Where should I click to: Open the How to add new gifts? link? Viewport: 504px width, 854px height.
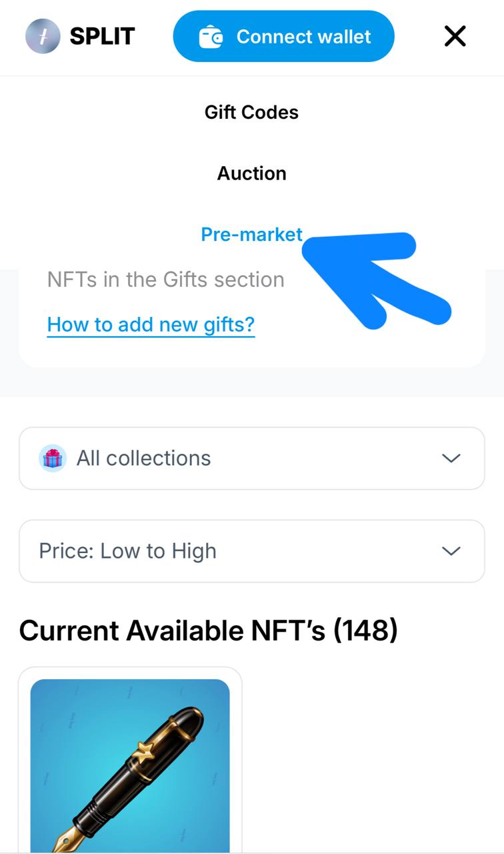(x=151, y=325)
